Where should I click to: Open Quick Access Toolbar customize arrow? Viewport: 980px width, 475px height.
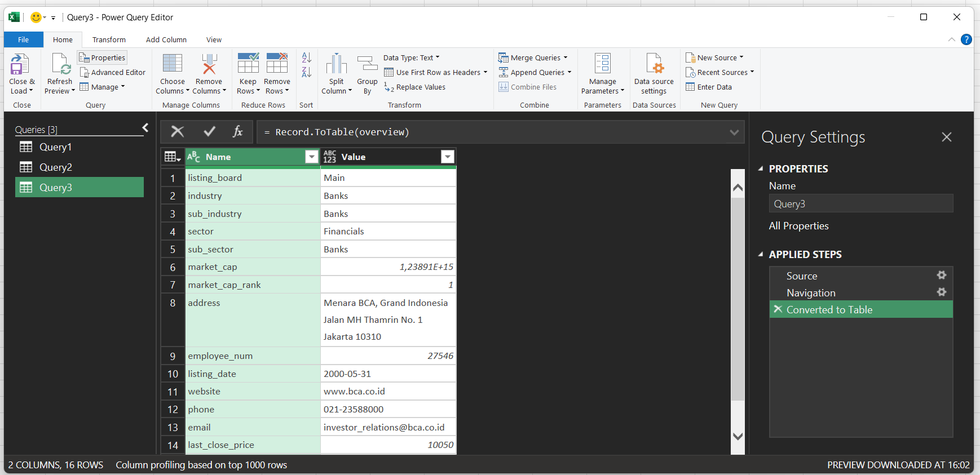pos(53,18)
